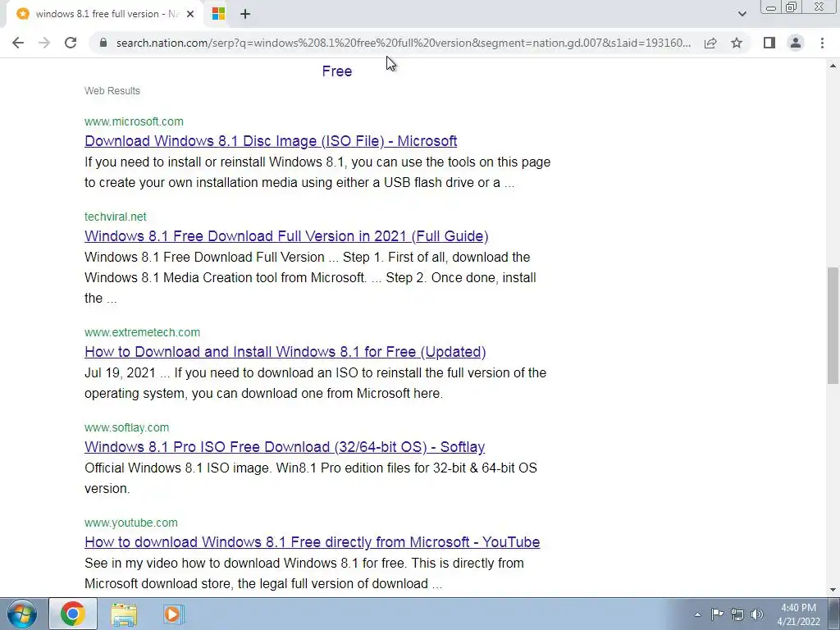840x630 pixels.
Task: Click the network tray icon
Action: 737,614
